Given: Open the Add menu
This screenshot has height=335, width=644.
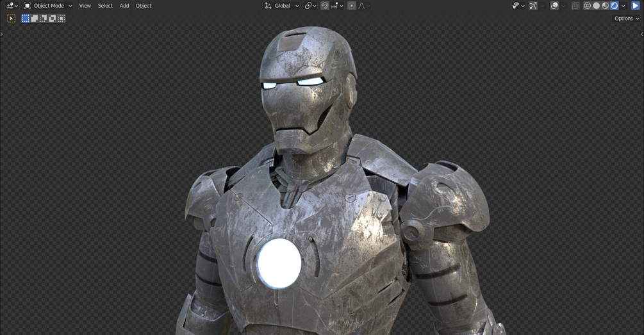Looking at the screenshot, I should point(124,6).
